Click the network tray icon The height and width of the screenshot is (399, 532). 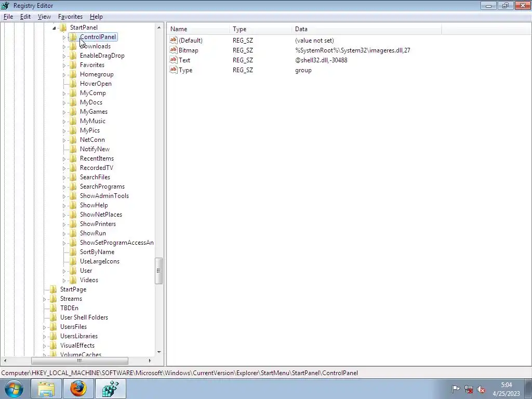[x=469, y=389]
